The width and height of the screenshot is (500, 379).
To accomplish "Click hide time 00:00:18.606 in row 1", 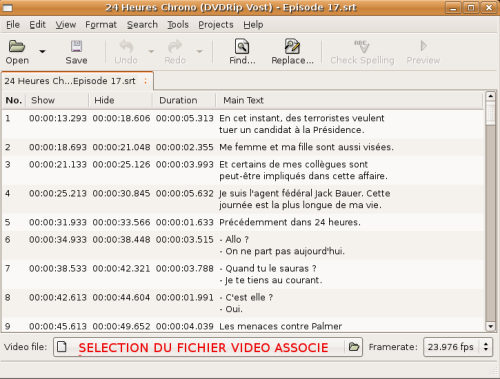I will pos(121,118).
